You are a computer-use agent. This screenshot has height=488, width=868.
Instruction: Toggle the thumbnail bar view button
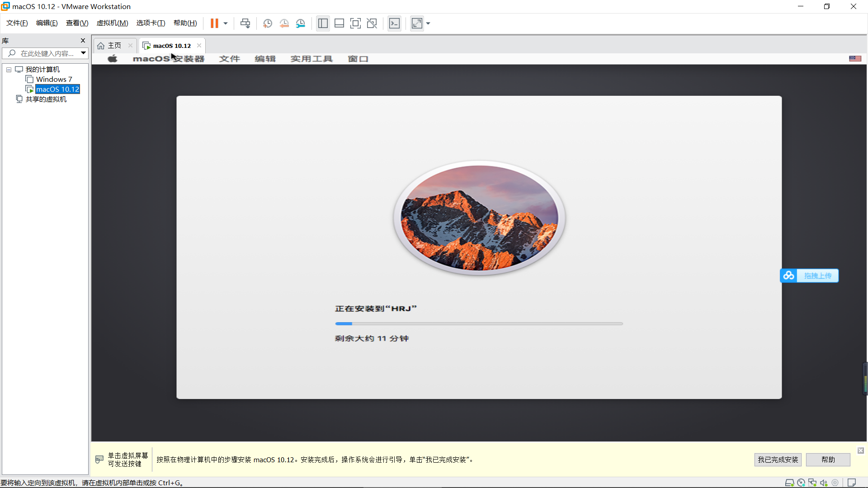339,23
